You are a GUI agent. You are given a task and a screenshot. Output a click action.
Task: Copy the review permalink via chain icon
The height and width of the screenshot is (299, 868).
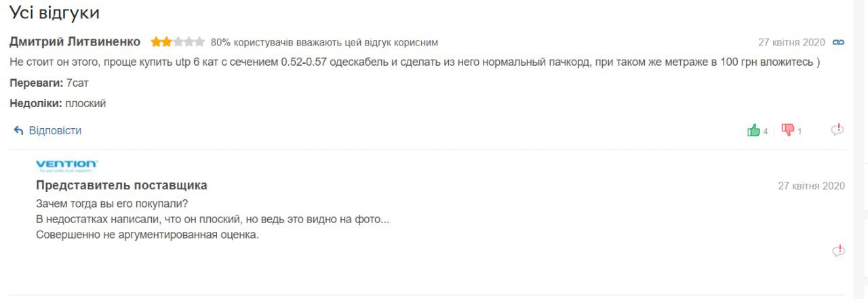coord(838,42)
